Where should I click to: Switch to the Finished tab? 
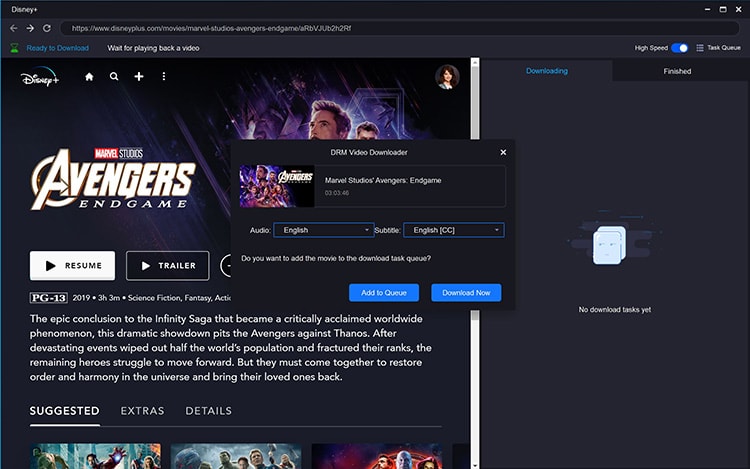point(677,71)
